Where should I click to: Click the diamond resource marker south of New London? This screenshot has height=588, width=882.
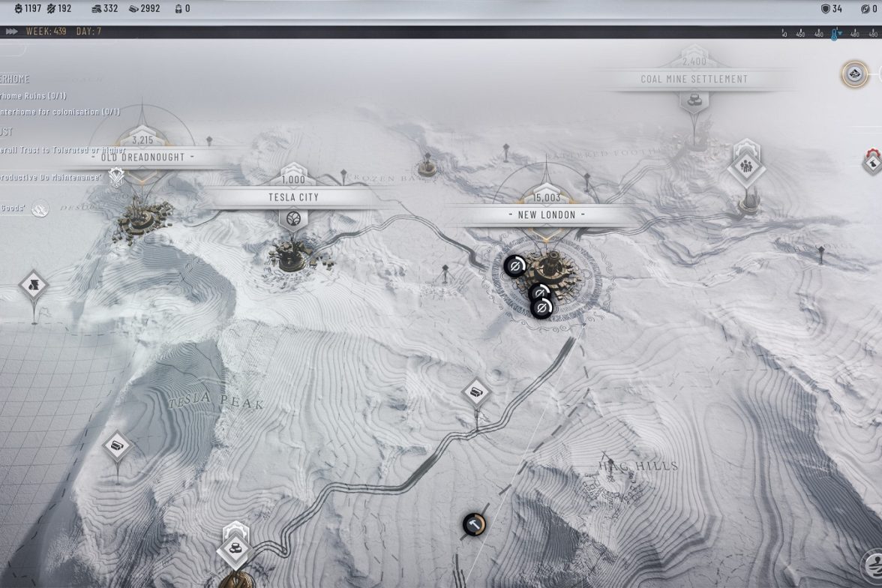475,391
